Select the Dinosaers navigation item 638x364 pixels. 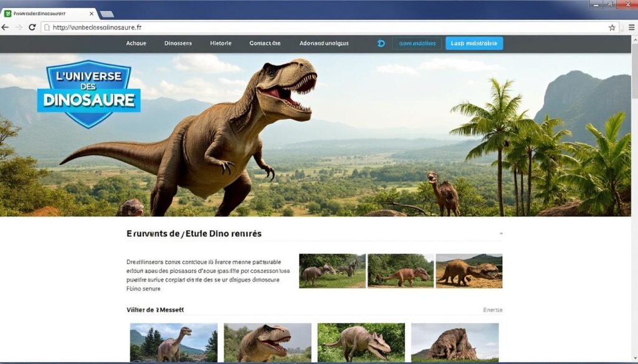click(x=178, y=43)
